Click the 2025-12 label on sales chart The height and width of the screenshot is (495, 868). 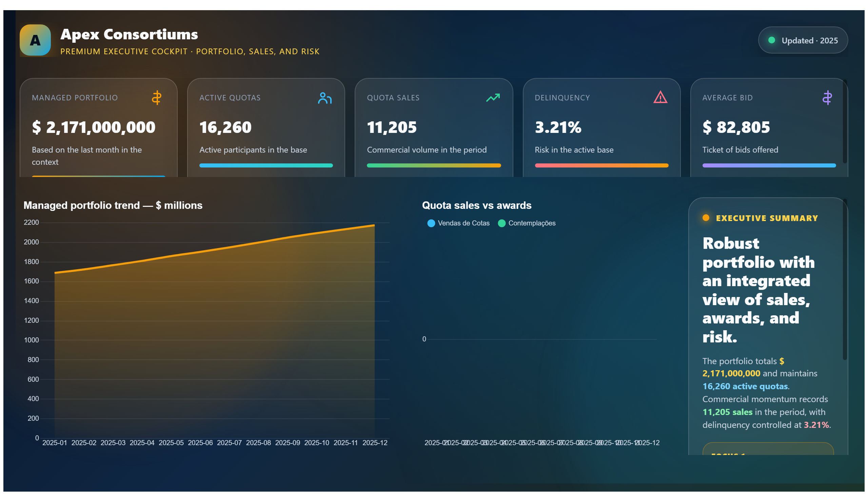[x=647, y=443]
